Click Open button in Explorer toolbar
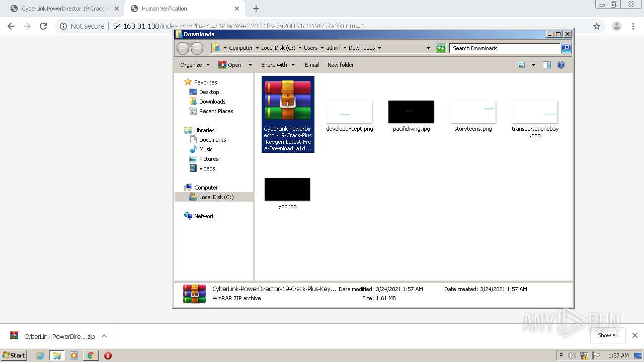This screenshot has height=362, width=644. coord(229,65)
